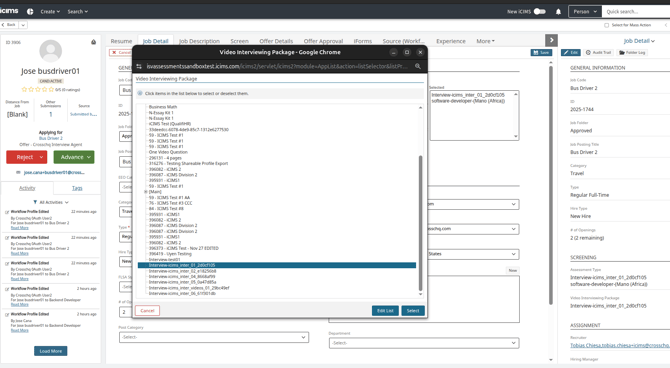Switch to the Job Description tab
The width and height of the screenshot is (670, 368).
coord(199,41)
